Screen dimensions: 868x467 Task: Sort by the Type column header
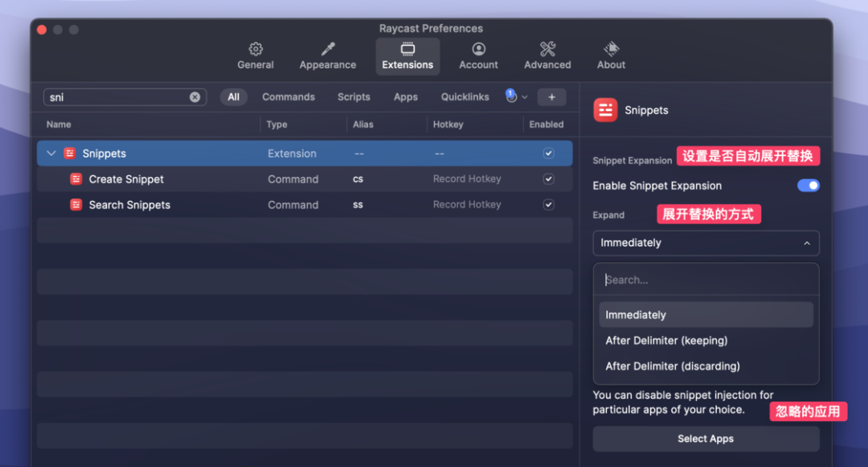[276, 125]
